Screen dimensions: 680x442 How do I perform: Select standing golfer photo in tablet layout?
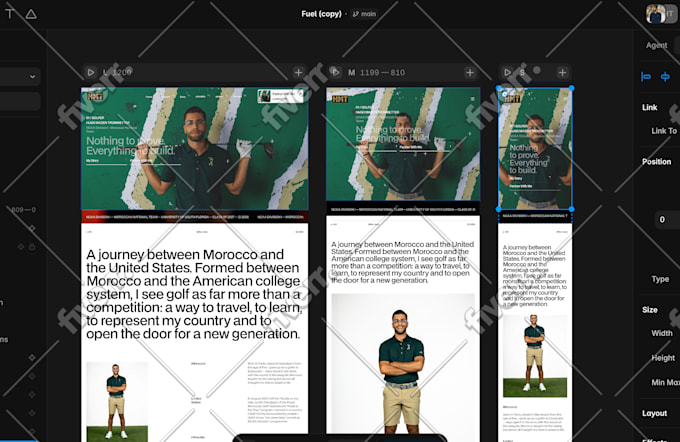(403, 363)
